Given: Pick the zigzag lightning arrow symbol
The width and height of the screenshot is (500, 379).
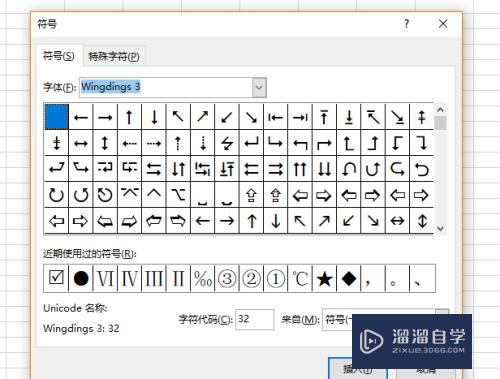Looking at the screenshot, I should 227,143.
